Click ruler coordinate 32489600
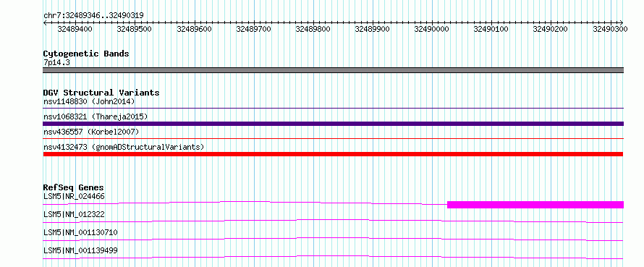Viewport: 644px width, 267px height. click(x=194, y=29)
